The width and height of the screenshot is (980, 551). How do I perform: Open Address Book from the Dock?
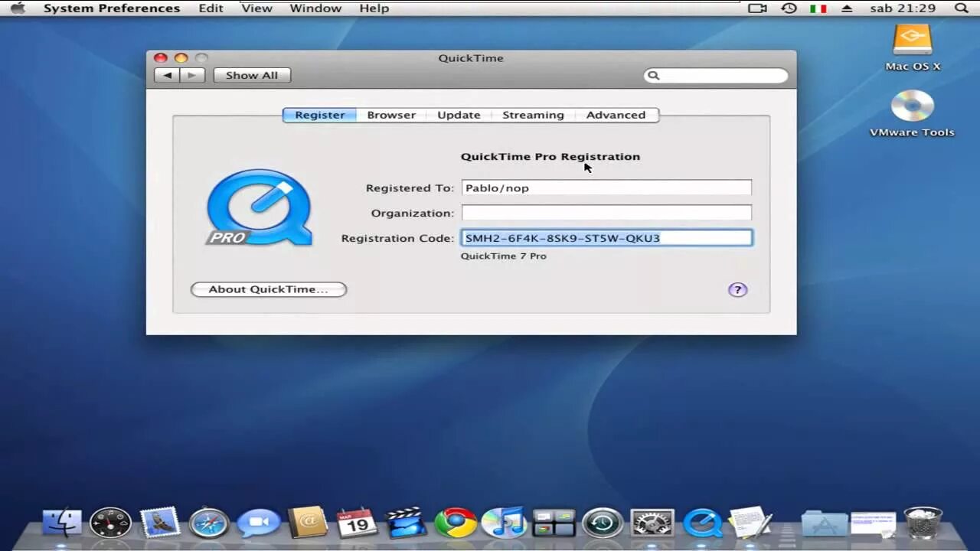point(307,523)
